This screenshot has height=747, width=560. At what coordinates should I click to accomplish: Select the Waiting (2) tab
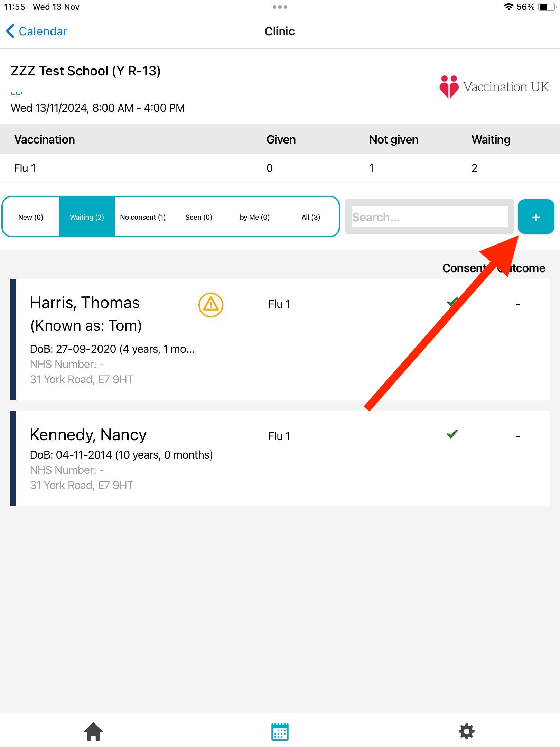tap(87, 217)
